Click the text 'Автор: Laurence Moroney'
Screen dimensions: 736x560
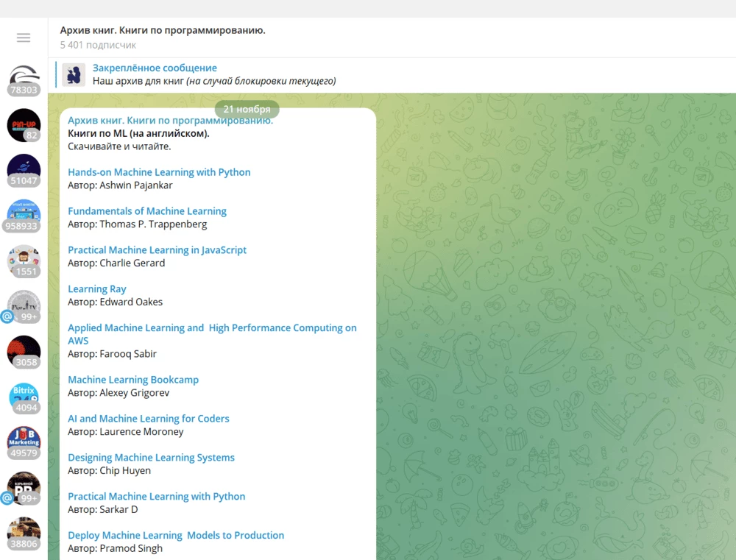126,432
